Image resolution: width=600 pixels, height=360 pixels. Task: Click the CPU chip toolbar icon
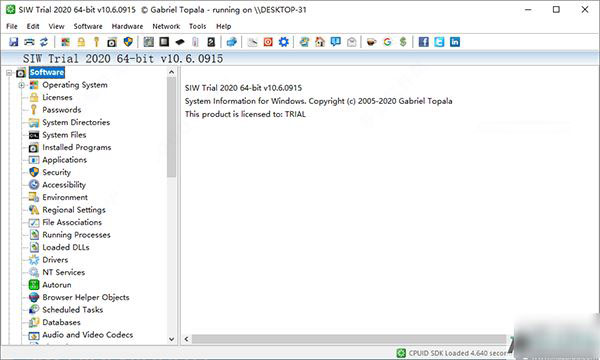click(164, 42)
